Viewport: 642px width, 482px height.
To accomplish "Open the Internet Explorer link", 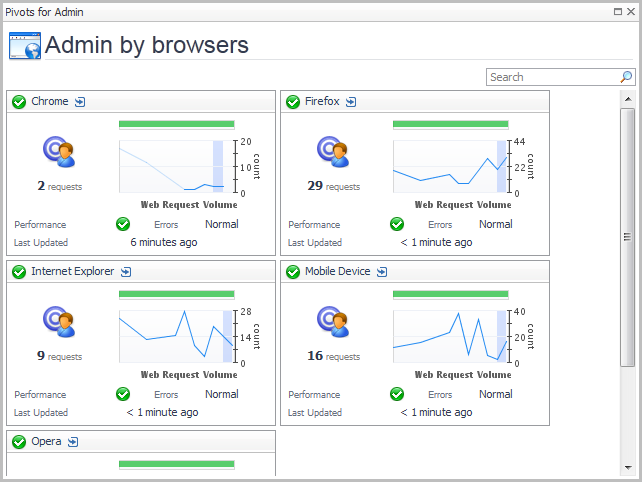I will 72,272.
